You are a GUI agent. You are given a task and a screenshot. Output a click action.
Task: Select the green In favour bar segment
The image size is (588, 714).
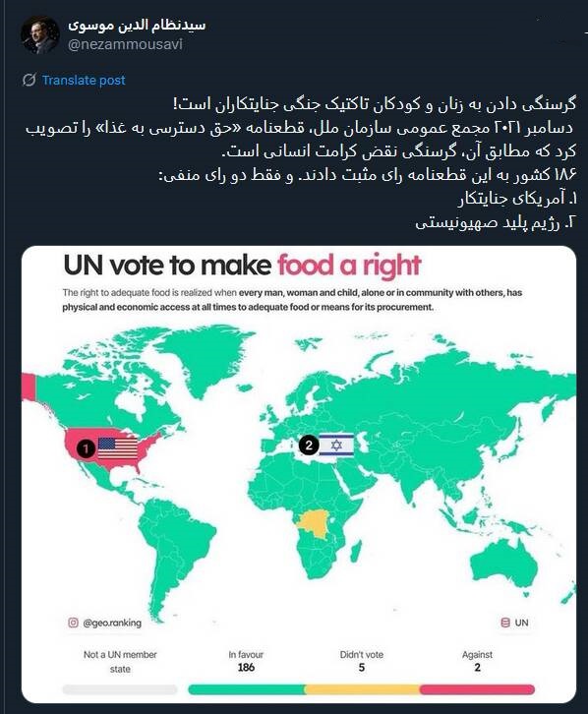pos(247,689)
